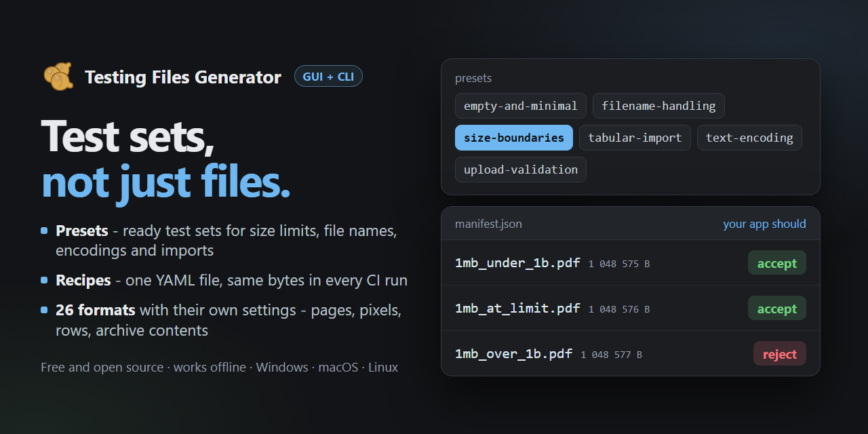The image size is (868, 434).
Task: Click the 'presets' panel label
Action: click(473, 79)
